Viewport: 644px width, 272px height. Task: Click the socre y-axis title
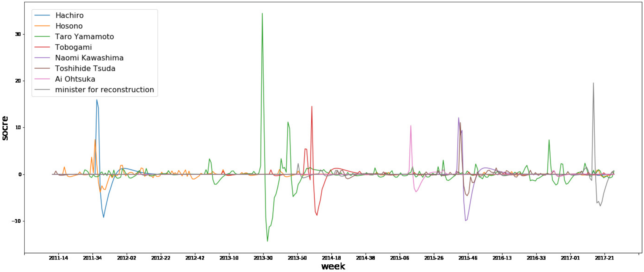point(5,128)
